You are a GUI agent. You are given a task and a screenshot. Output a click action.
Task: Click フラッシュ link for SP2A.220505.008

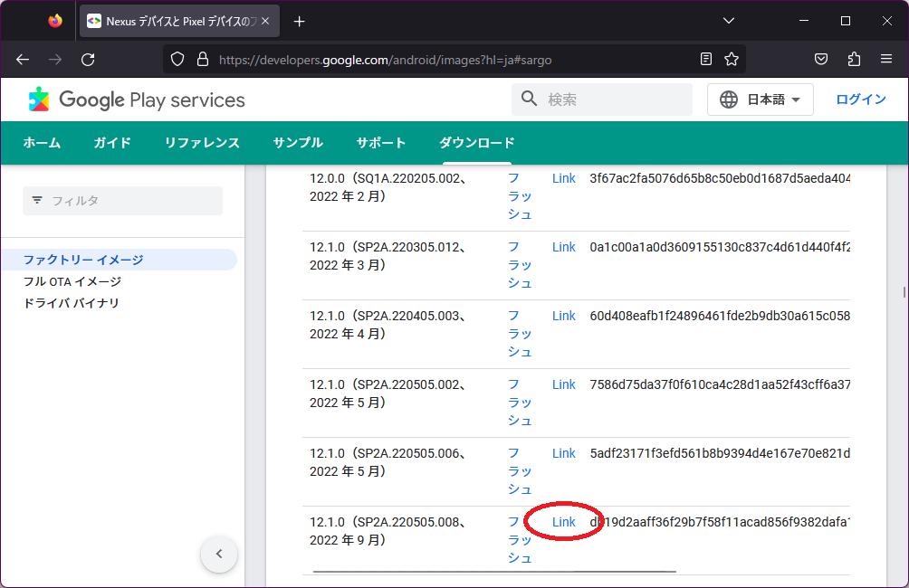coord(520,540)
